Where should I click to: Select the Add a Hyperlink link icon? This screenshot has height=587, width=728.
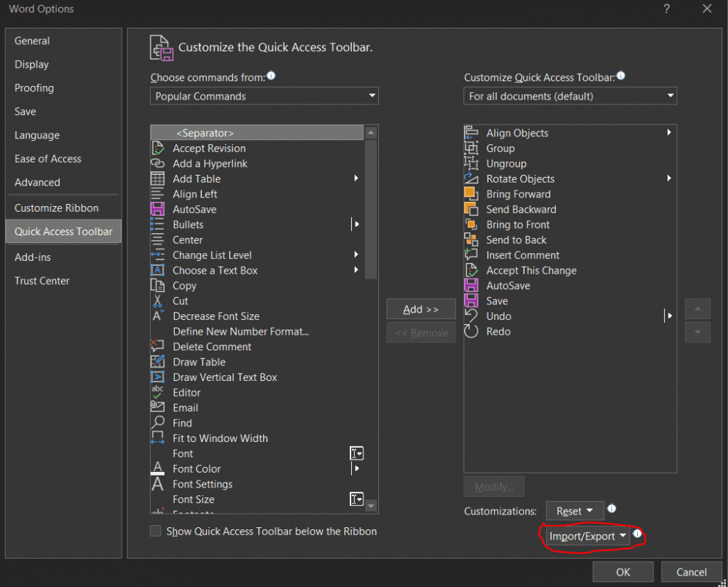pyautogui.click(x=158, y=163)
